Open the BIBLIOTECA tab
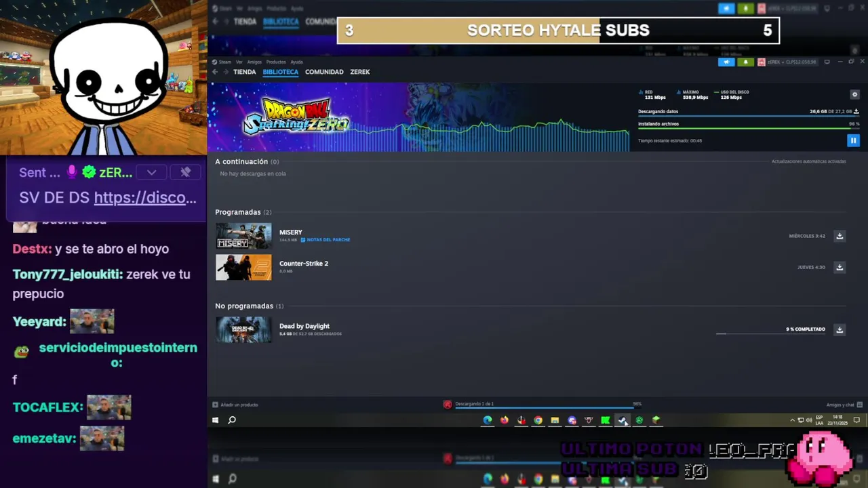Viewport: 868px width, 488px height. [281, 72]
